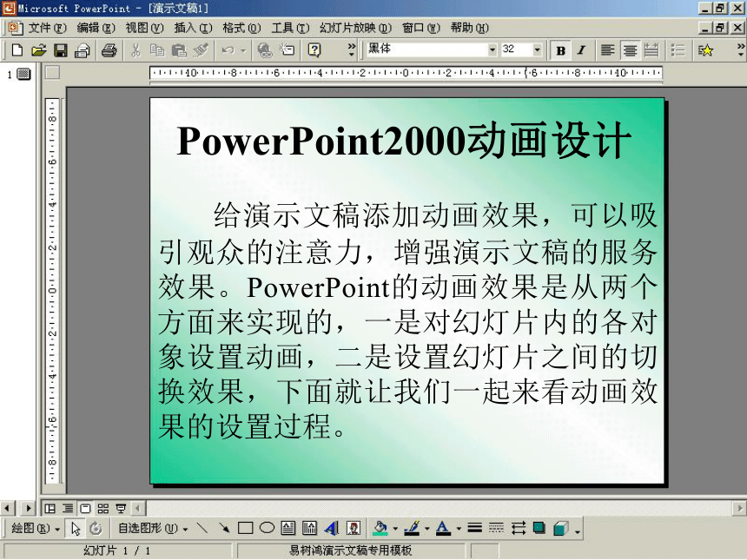Open the 绘图 (Draw) menu dropdown
The image size is (747, 560).
(x=36, y=528)
